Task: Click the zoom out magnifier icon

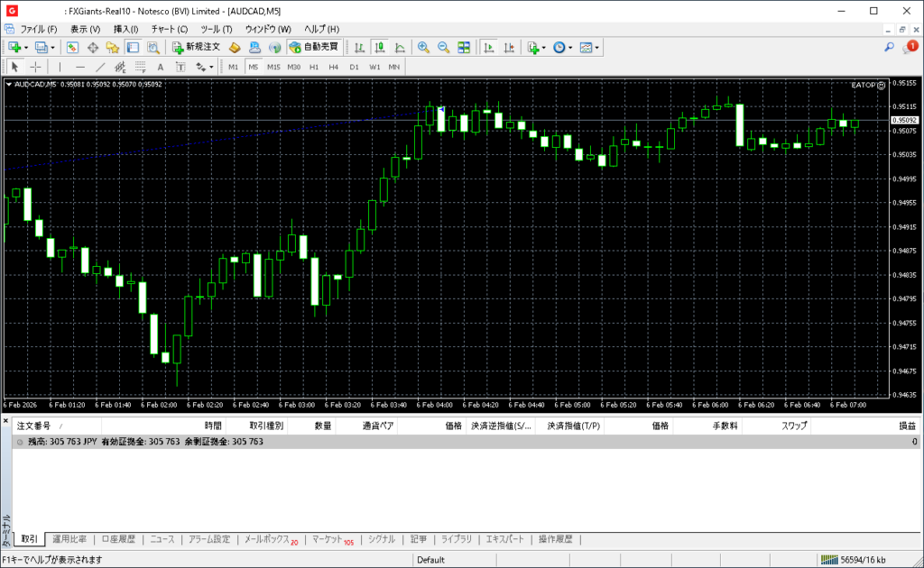Action: point(443,47)
